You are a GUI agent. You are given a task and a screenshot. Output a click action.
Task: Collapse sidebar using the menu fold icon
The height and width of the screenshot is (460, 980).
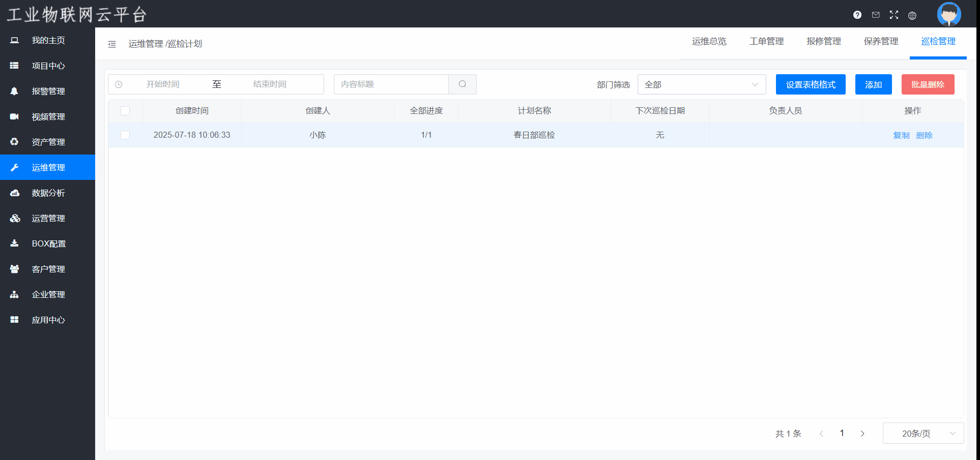(112, 44)
